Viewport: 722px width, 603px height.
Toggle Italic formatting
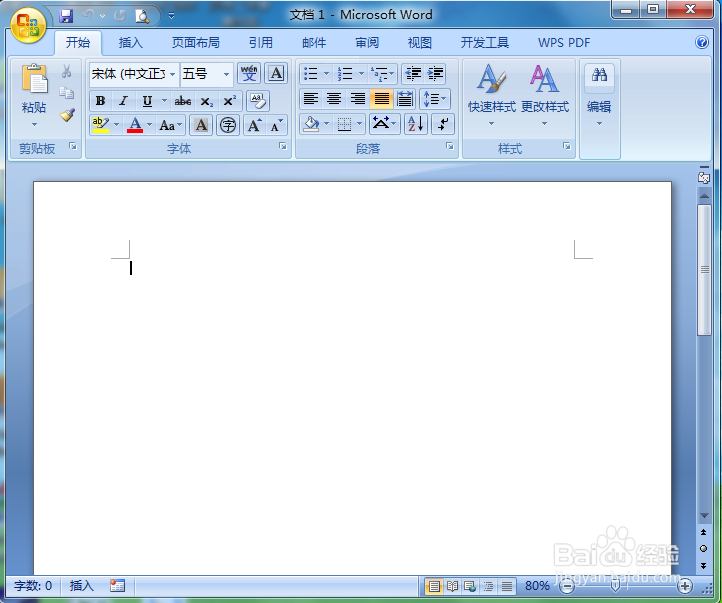click(123, 101)
